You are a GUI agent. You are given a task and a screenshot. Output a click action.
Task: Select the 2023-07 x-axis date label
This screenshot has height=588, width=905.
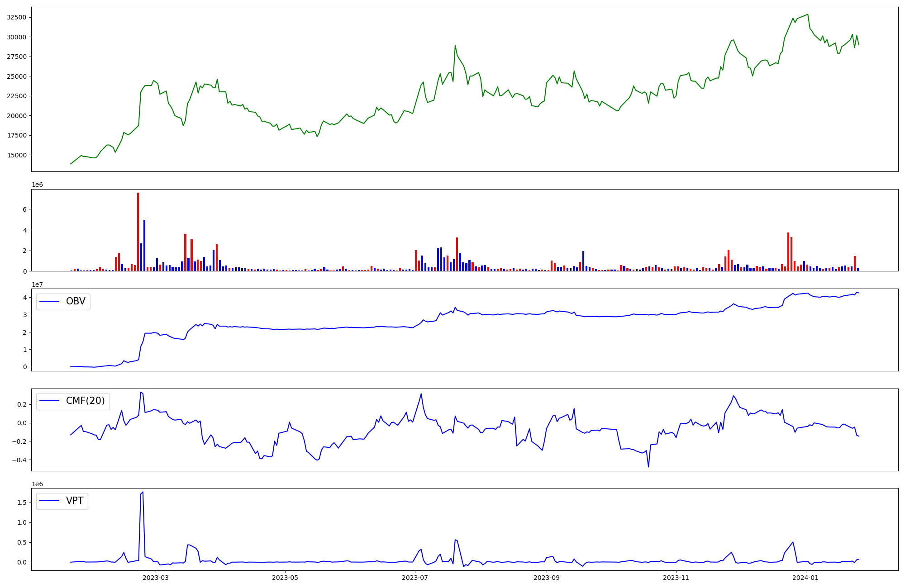[415, 578]
